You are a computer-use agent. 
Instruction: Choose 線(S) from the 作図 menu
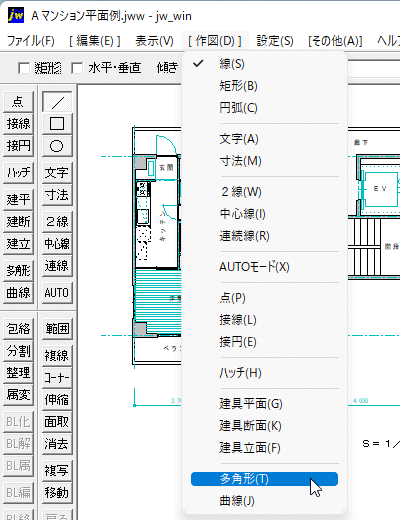pos(264,64)
